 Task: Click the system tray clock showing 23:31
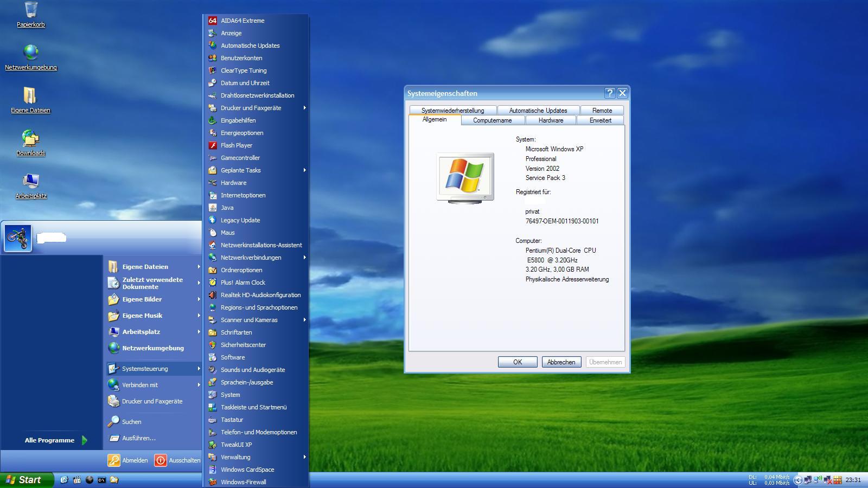click(853, 480)
